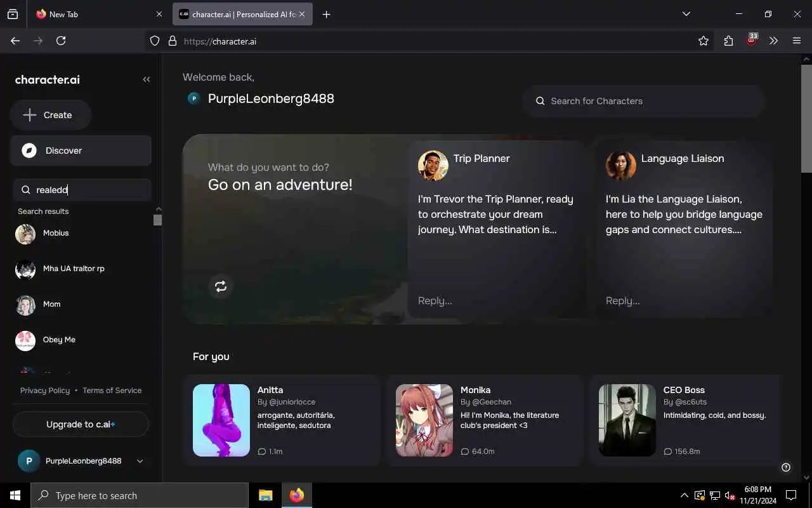The image size is (812, 508).
Task: Click the Create button label
Action: point(58,115)
